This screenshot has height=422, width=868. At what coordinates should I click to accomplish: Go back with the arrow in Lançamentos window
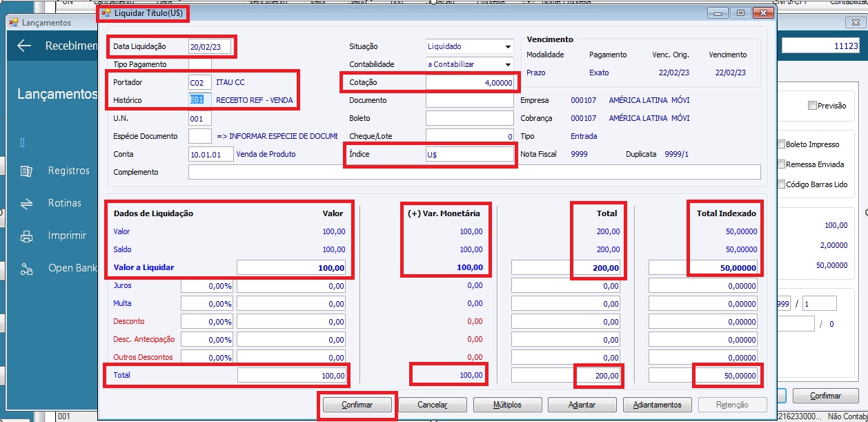pyautogui.click(x=25, y=46)
